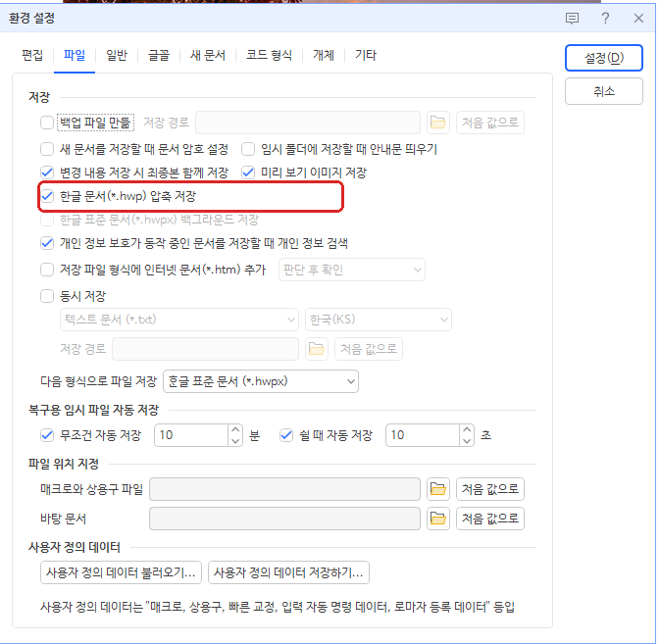
Task: Uncheck 미리 보기 이미지 저장
Action: click(248, 173)
